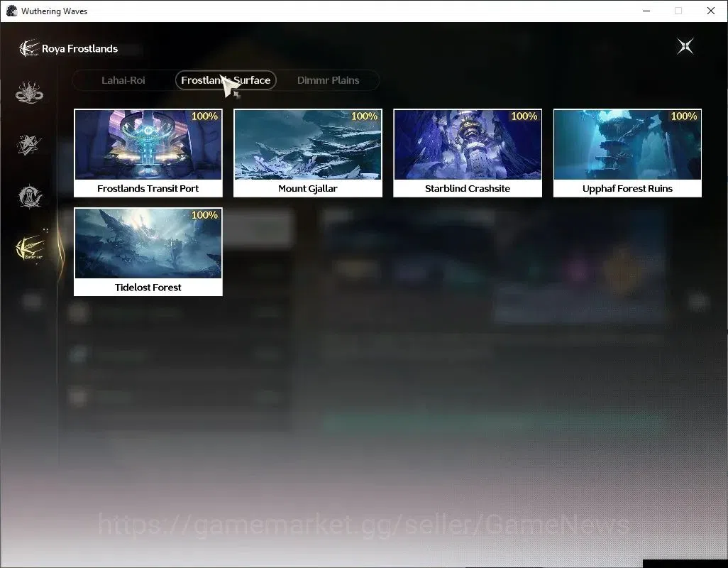Screen dimensions: 728x568
Task: Select the Frostlands Surface tab
Action: 226,80
